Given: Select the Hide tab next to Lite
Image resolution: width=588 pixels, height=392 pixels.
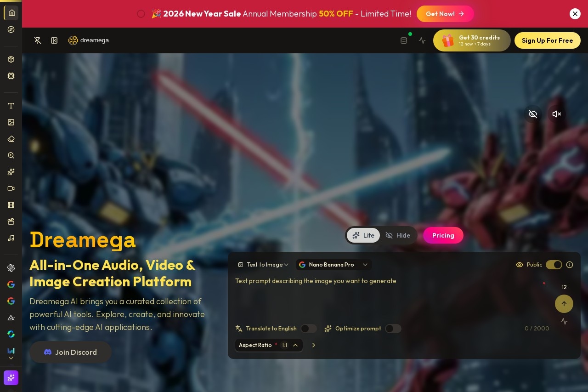Looking at the screenshot, I should pyautogui.click(x=398, y=235).
